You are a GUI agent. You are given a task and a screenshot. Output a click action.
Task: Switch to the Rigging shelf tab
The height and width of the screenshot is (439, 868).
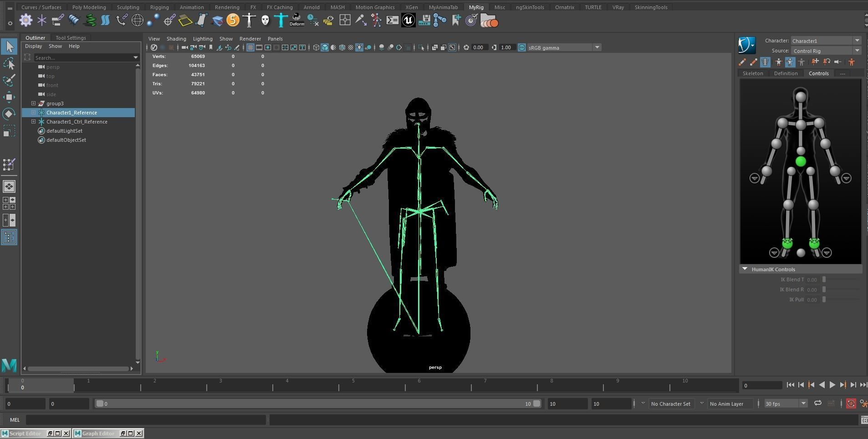click(x=159, y=7)
